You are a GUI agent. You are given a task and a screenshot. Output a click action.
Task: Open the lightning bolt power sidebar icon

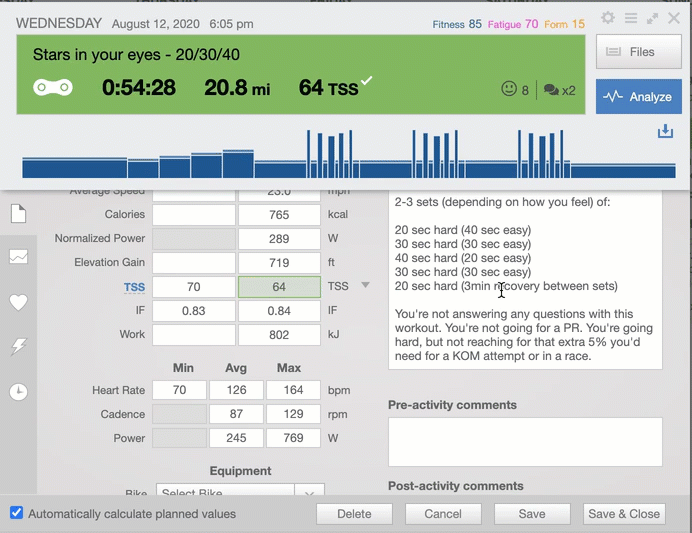click(x=18, y=346)
